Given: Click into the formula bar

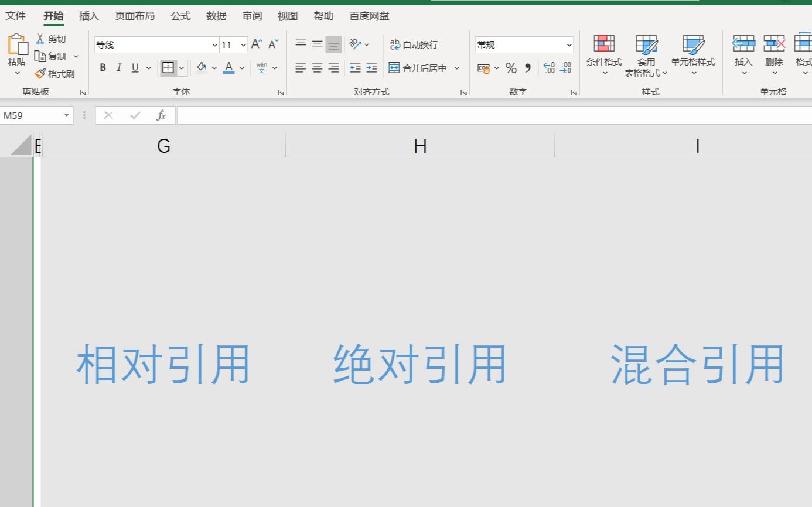Looking at the screenshot, I should (494, 115).
